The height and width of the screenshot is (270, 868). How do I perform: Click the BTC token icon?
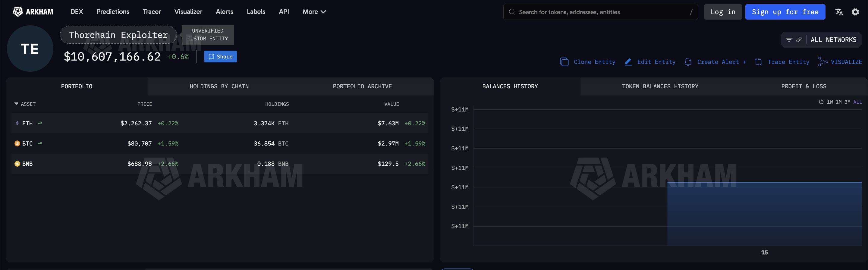[17, 144]
